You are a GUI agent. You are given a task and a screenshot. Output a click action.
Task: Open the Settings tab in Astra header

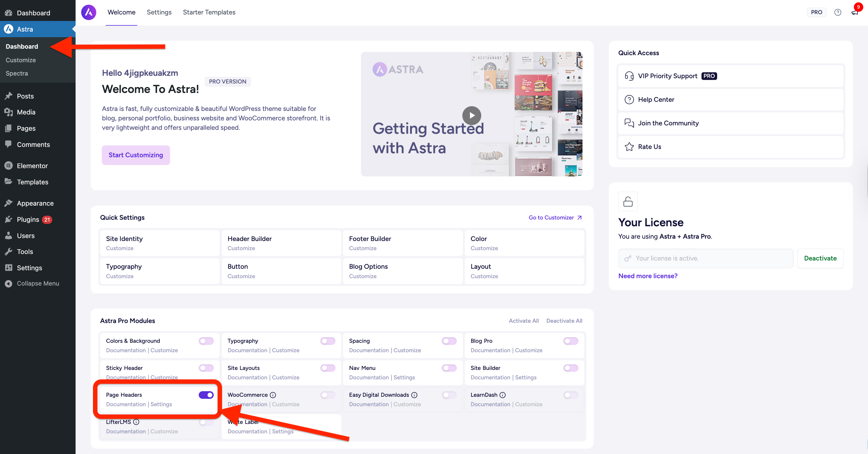point(159,12)
